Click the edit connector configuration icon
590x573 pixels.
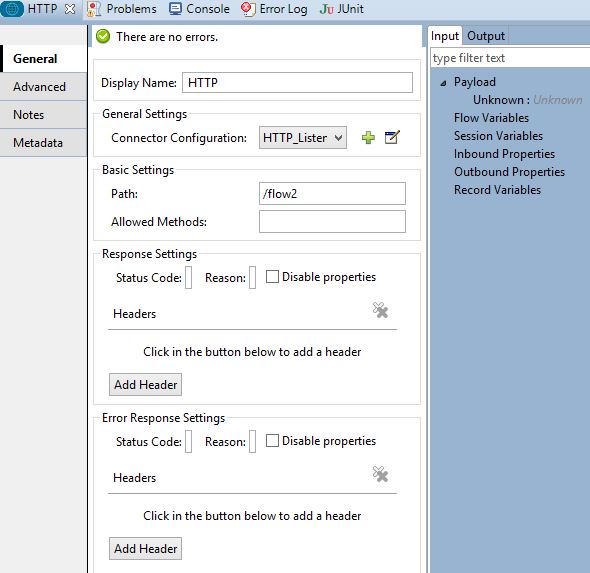(392, 137)
